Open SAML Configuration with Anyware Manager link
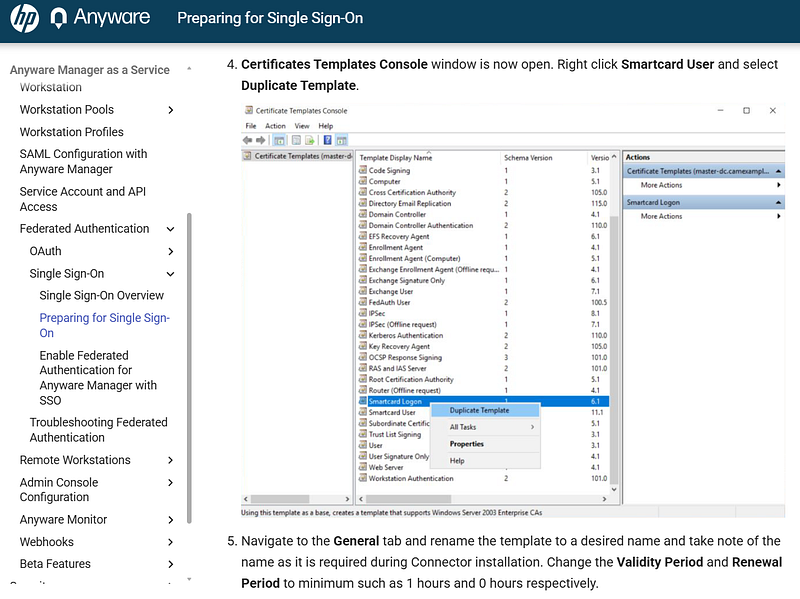The width and height of the screenshot is (800, 599). click(84, 162)
